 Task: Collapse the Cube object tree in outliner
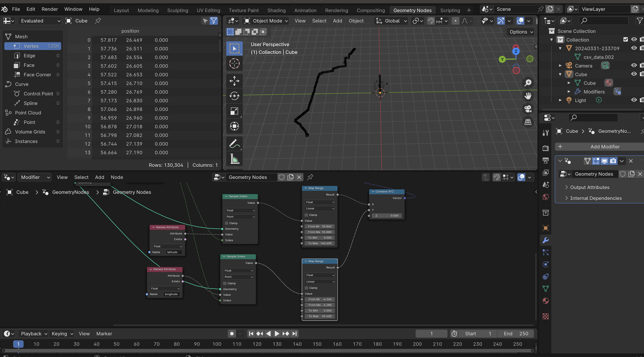pos(560,74)
